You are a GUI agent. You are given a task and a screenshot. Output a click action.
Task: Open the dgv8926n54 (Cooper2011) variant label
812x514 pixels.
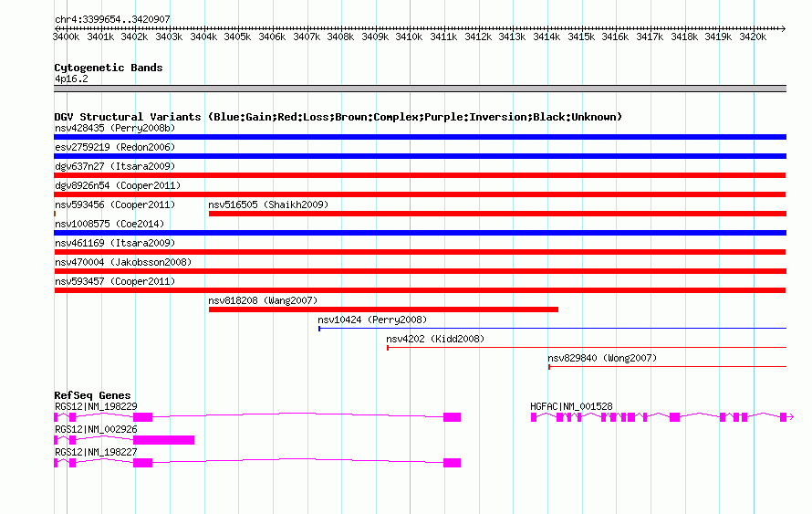coord(118,185)
